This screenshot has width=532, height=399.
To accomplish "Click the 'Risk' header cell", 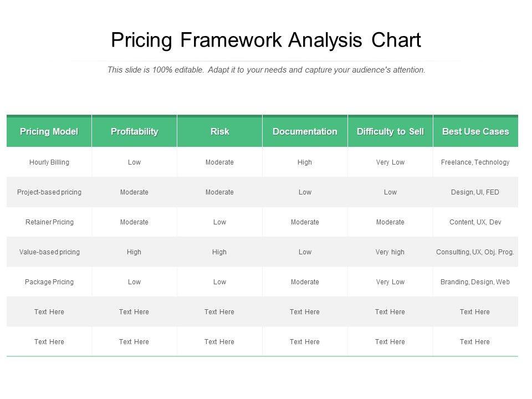I will [x=219, y=131].
